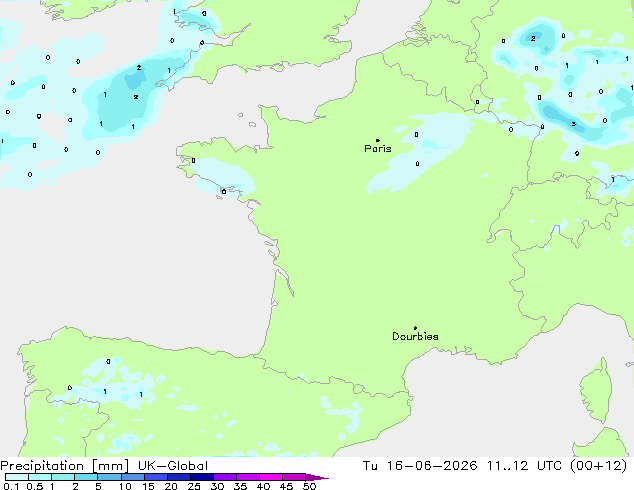Select the 0.1 to 0.5 mm legend swatch

click(17, 477)
